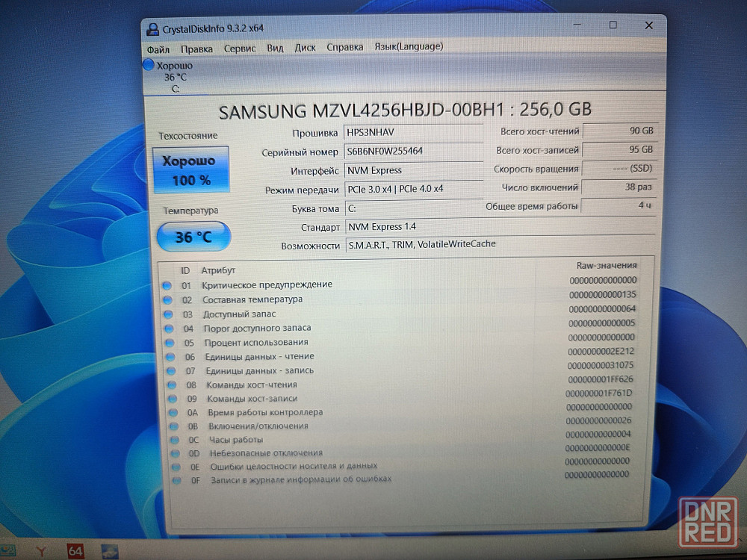Image resolution: width=747 pixels, height=560 pixels.
Task: Click the host writes value 95 GB
Action: (x=619, y=150)
